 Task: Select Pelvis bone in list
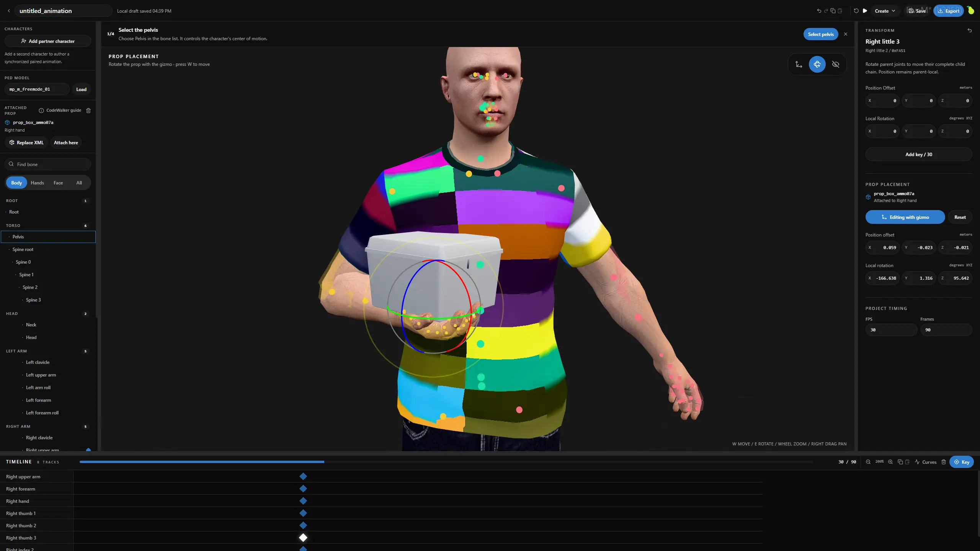(x=48, y=236)
